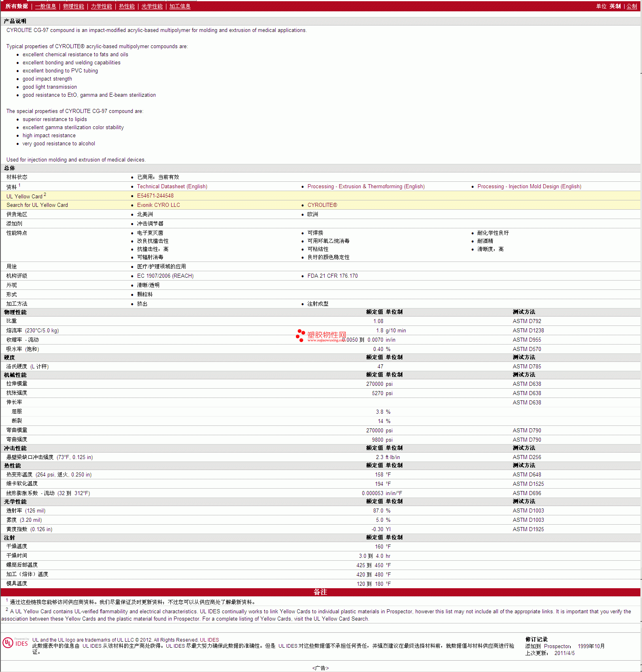Click the <广告> placeholder text

click(321, 668)
